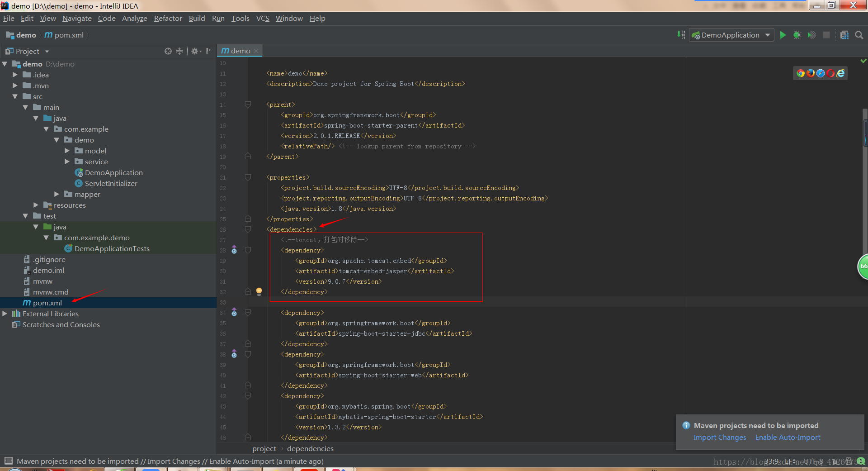
Task: Open the File menu
Action: [9, 18]
